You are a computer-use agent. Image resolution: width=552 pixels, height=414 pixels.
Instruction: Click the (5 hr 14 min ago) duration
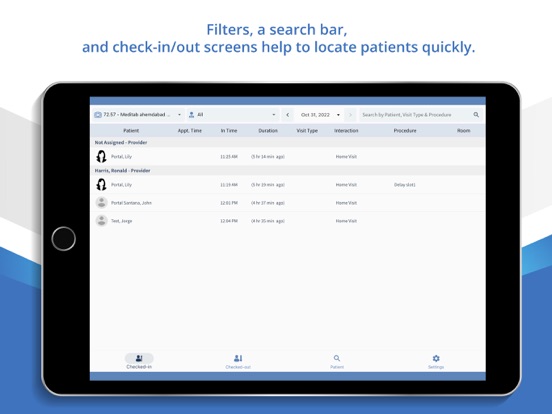tap(268, 157)
